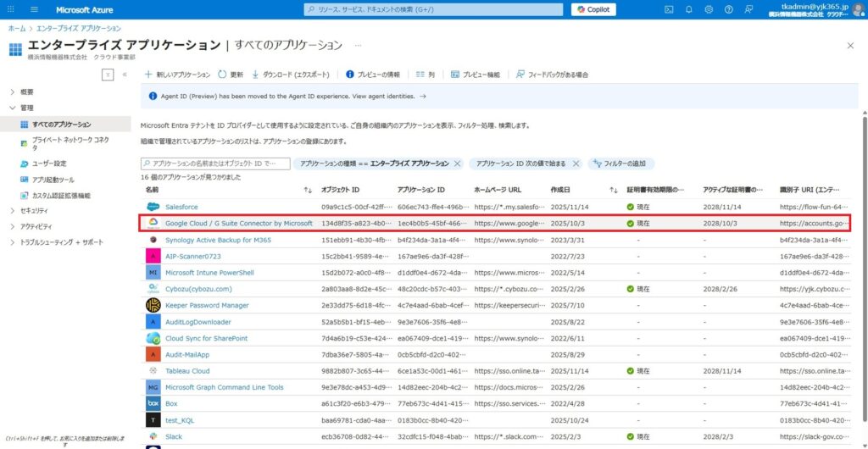Click フィルターの追加 to add a filter
Image resolution: width=868 pixels, height=449 pixels.
[621, 164]
